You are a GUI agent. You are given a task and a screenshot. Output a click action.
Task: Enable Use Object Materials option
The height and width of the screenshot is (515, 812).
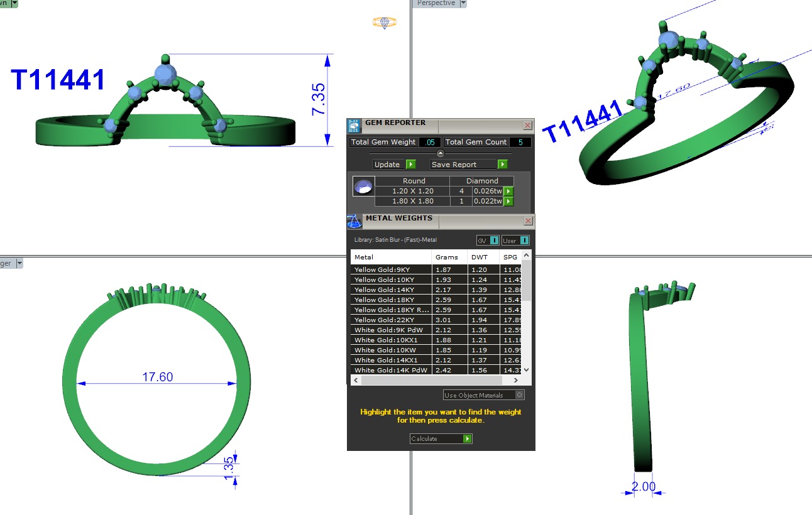point(519,395)
